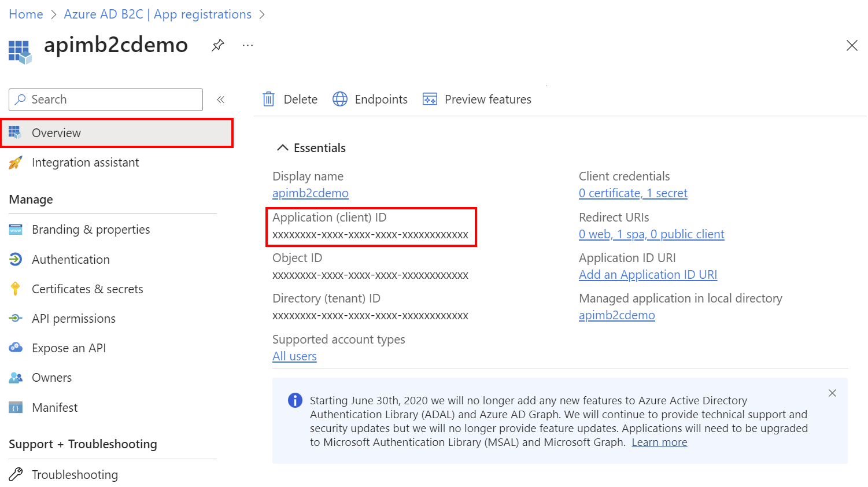The height and width of the screenshot is (487, 868).
Task: Navigate to Azure AD B2C App registrations breadcrumb
Action: 158,14
